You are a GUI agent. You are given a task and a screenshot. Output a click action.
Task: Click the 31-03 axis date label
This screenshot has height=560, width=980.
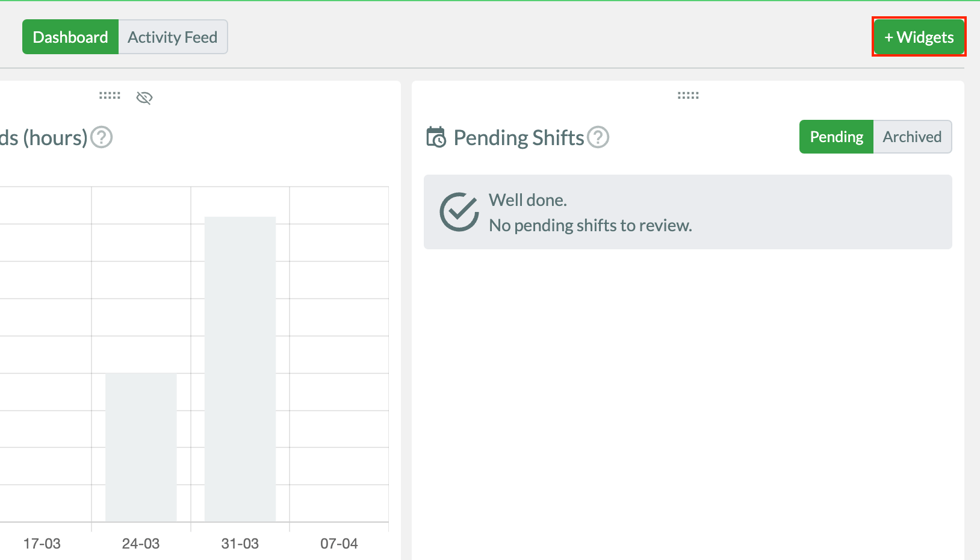[240, 544]
